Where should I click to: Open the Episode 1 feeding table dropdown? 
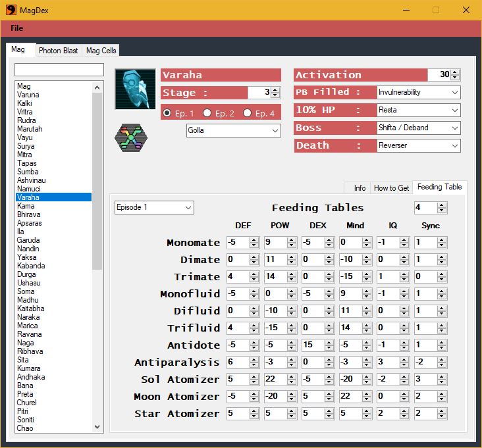coord(154,207)
